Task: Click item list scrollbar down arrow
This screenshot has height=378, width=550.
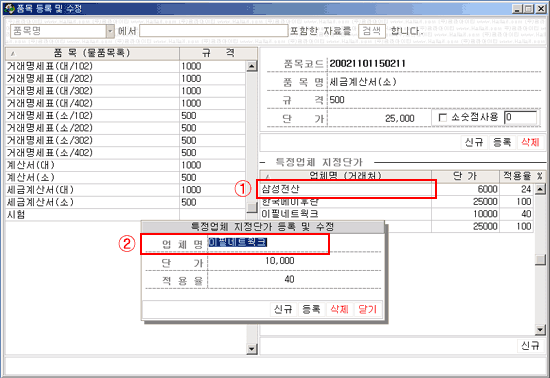Action: click(252, 349)
